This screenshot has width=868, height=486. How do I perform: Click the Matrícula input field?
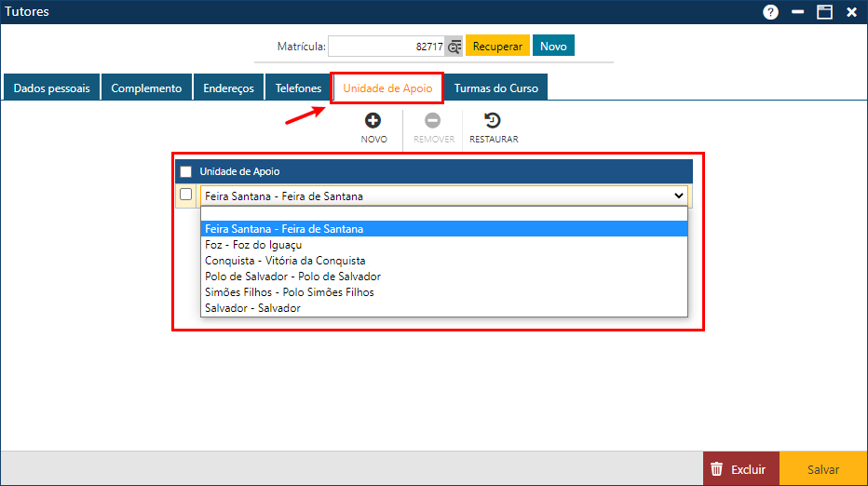coord(386,46)
